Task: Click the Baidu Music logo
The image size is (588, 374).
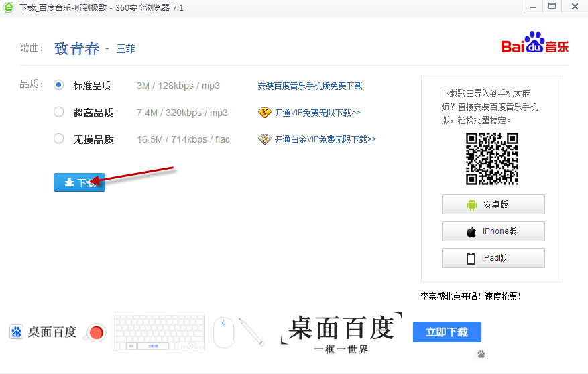Action: 534,44
